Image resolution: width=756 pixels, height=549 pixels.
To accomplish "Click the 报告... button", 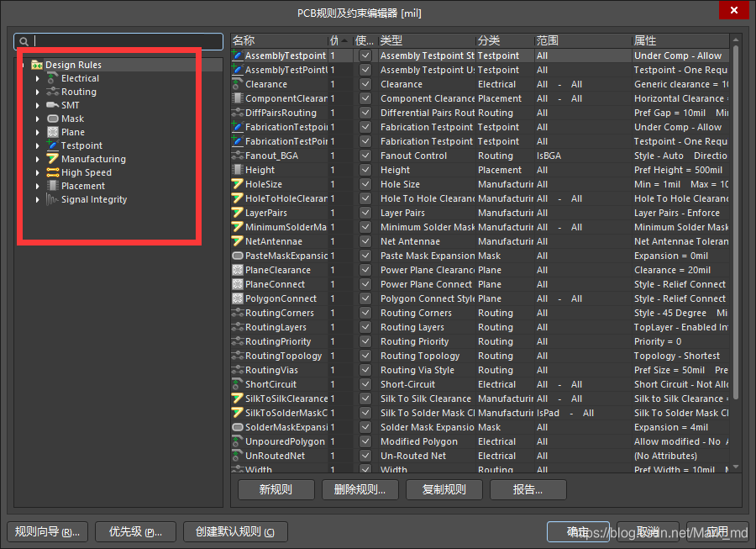I will (528, 489).
